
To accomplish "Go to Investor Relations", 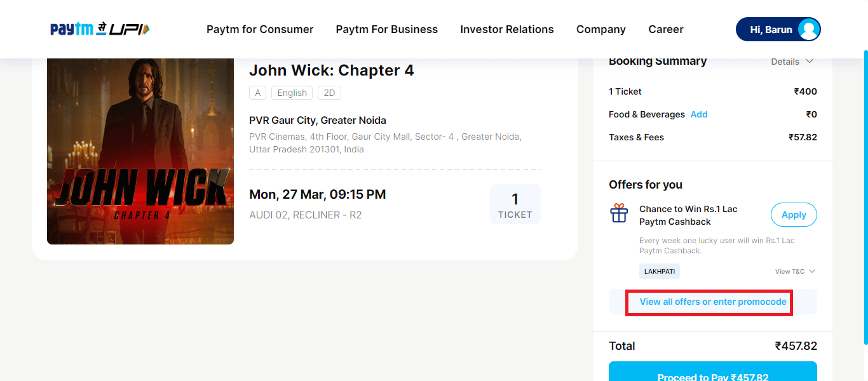I will (507, 29).
